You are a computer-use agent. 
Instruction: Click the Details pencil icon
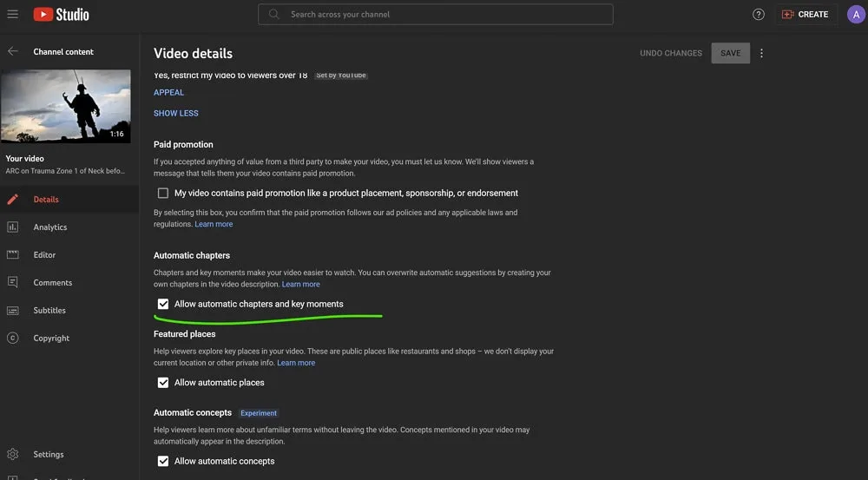(13, 200)
